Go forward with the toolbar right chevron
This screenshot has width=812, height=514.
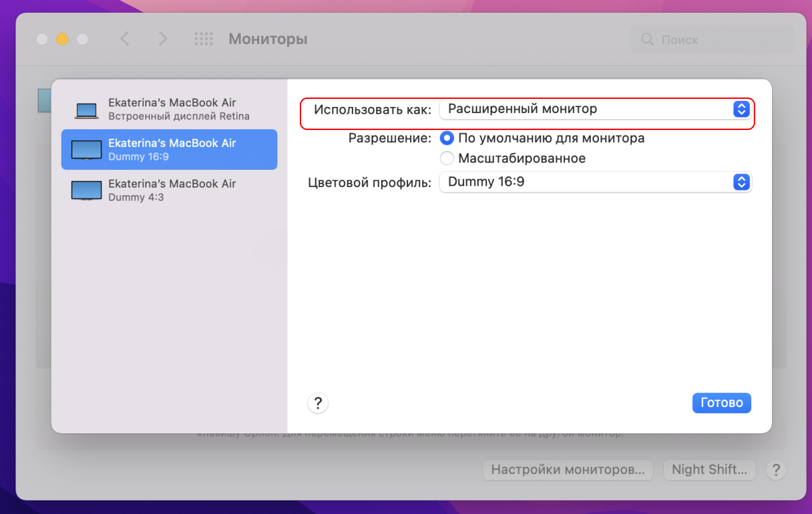tap(162, 39)
